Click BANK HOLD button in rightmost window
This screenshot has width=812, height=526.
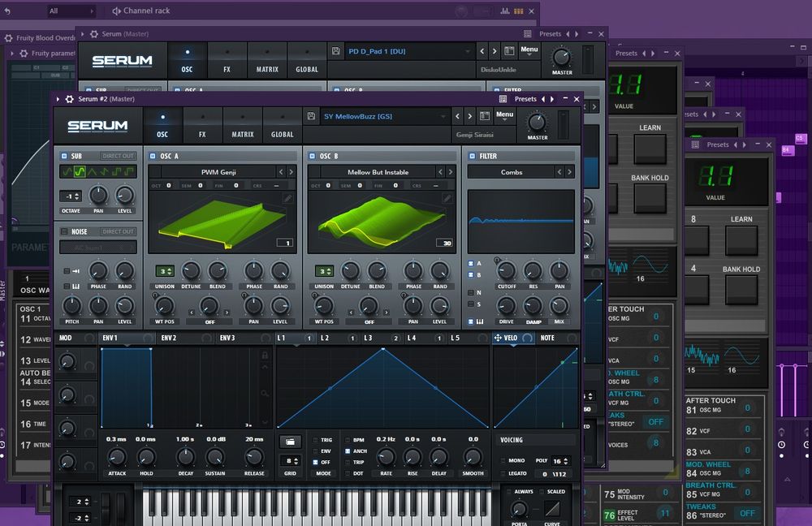(741, 290)
